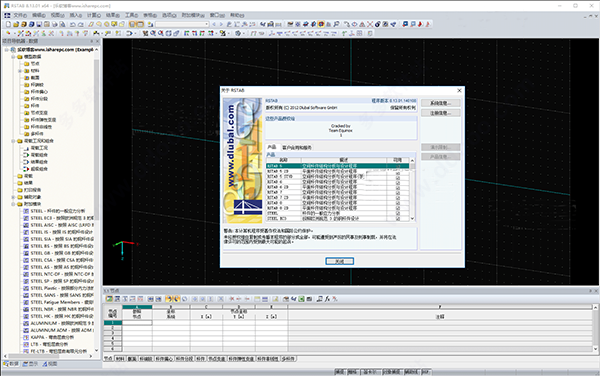Click the Open folder toolbar icon

(16, 24)
